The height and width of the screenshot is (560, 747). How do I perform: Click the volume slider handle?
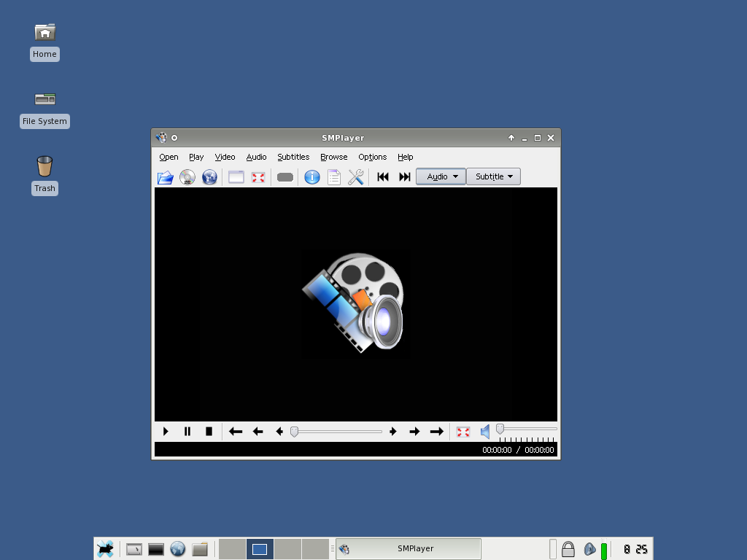tap(500, 429)
